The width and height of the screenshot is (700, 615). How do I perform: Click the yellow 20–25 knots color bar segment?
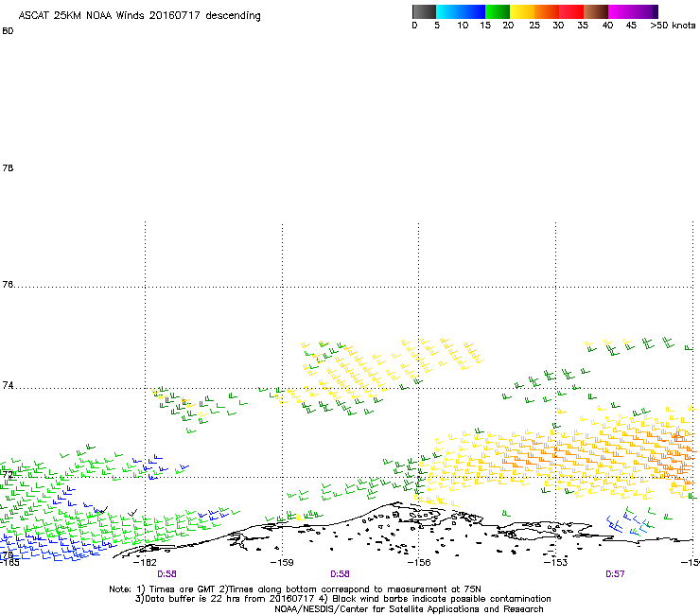[x=522, y=11]
